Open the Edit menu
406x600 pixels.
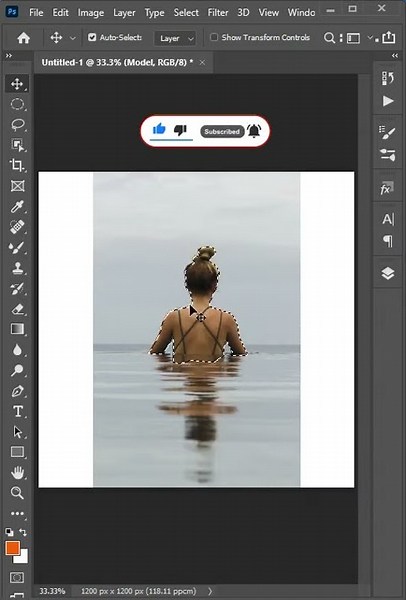pyautogui.click(x=60, y=13)
